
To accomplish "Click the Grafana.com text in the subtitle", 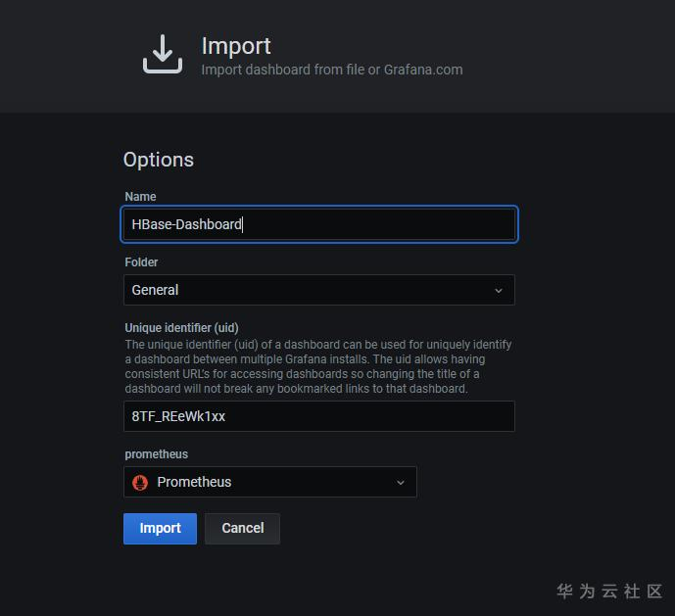I will [x=423, y=70].
